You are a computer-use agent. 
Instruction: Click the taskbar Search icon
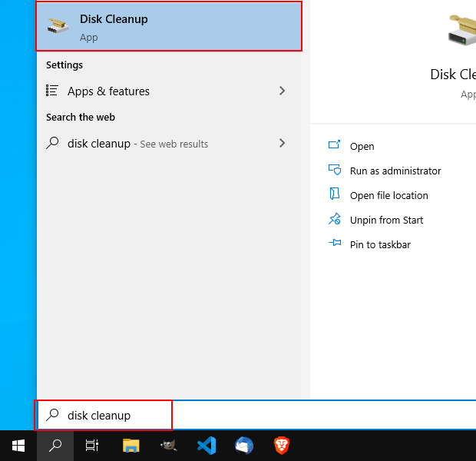tap(55, 446)
